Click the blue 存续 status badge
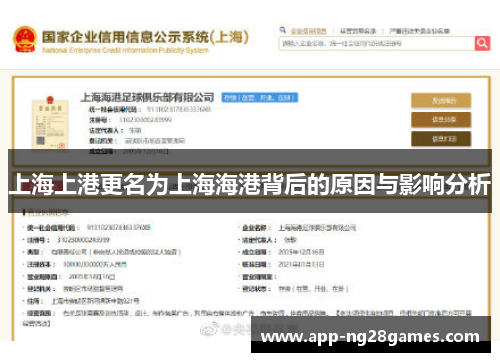 (x=260, y=98)
